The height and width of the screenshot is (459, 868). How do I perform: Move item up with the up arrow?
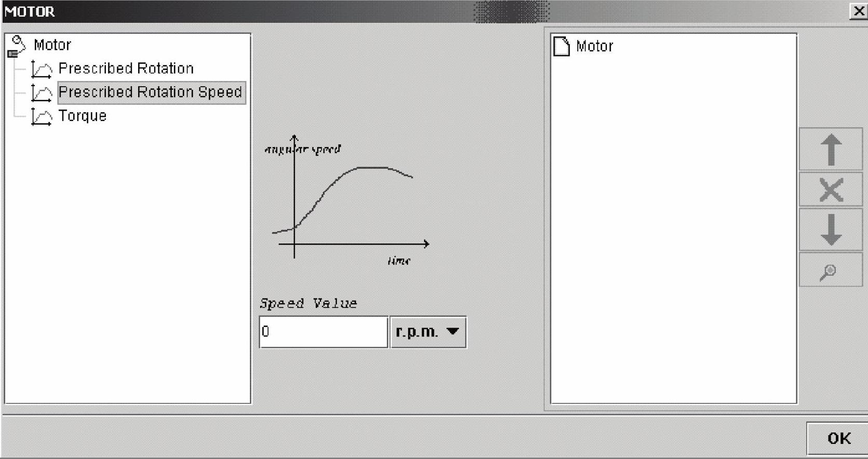point(831,150)
